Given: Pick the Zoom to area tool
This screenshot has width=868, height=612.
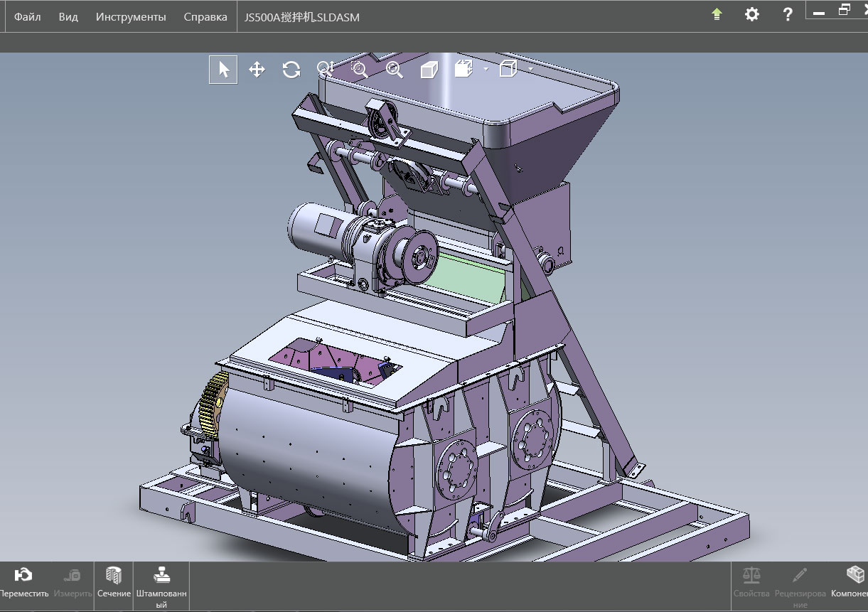Looking at the screenshot, I should tap(360, 70).
